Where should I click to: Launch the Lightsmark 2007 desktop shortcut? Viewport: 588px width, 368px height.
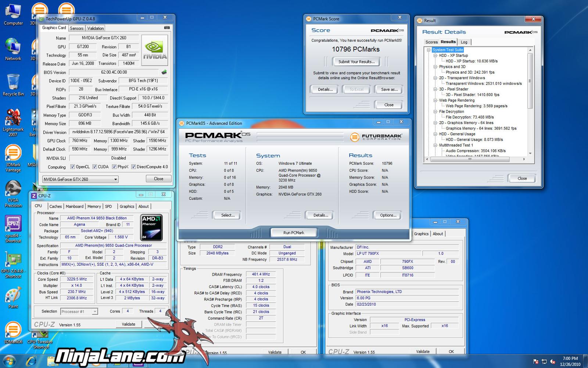pyautogui.click(x=13, y=123)
